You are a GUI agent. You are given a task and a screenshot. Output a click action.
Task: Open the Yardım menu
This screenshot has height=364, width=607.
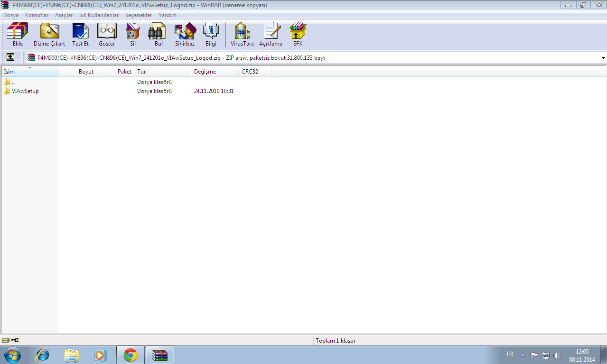click(x=168, y=15)
